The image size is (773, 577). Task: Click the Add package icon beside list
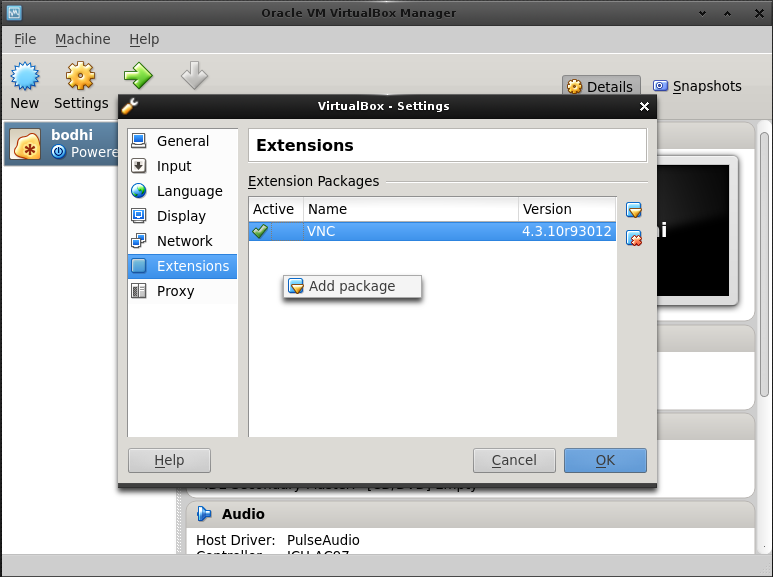tap(634, 210)
